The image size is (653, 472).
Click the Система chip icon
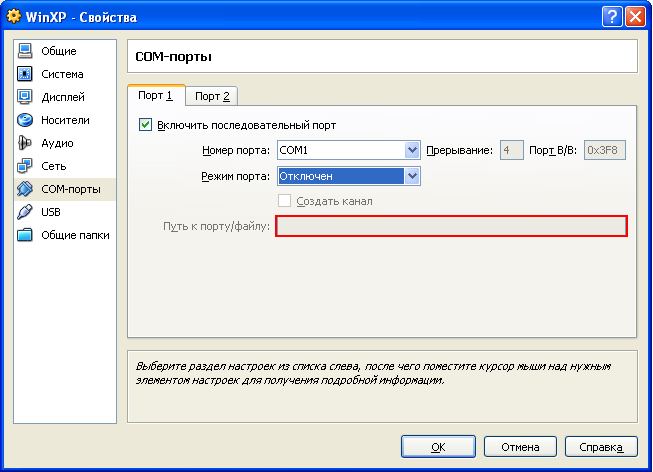[x=25, y=74]
